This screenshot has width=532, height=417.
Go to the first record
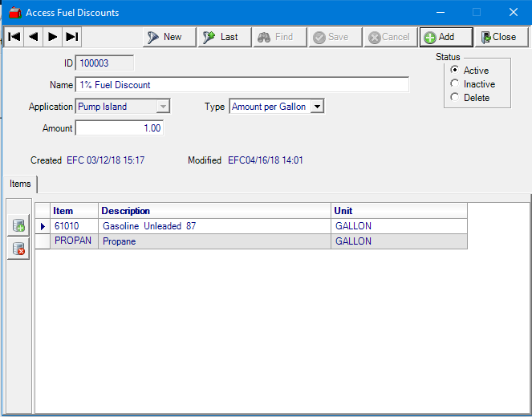(13, 37)
